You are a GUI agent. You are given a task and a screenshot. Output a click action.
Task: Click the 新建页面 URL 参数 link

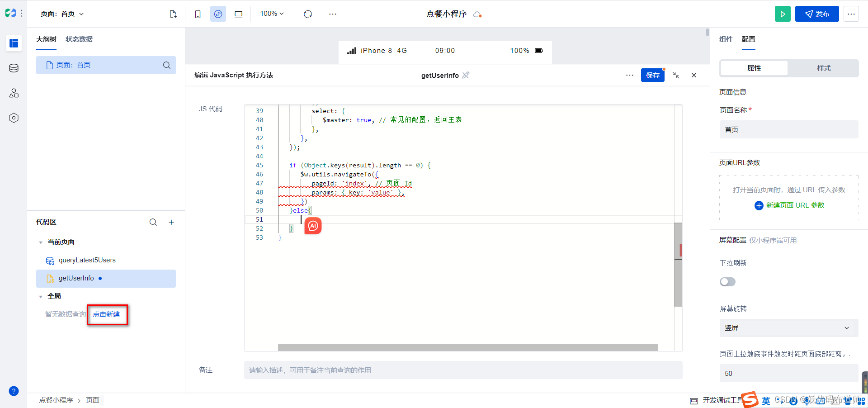click(795, 205)
